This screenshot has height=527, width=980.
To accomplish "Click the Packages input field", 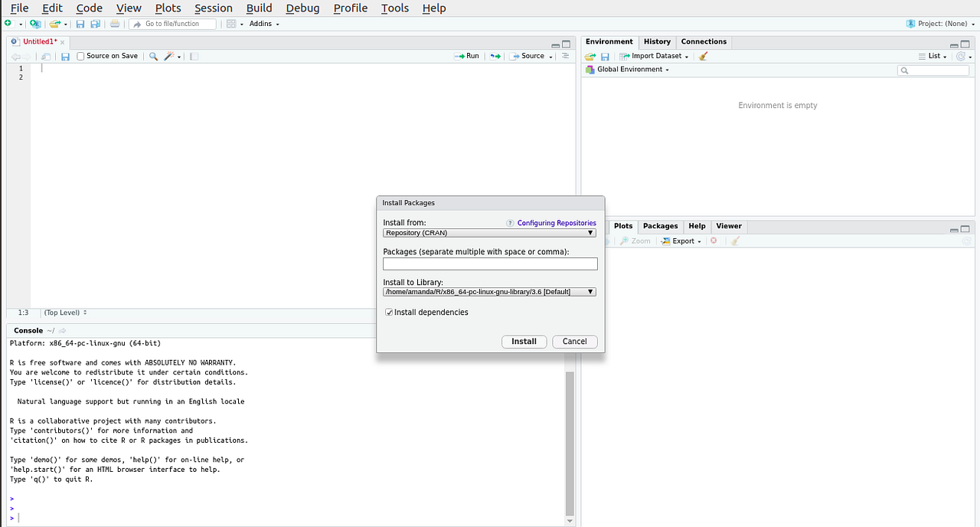I will pyautogui.click(x=489, y=263).
